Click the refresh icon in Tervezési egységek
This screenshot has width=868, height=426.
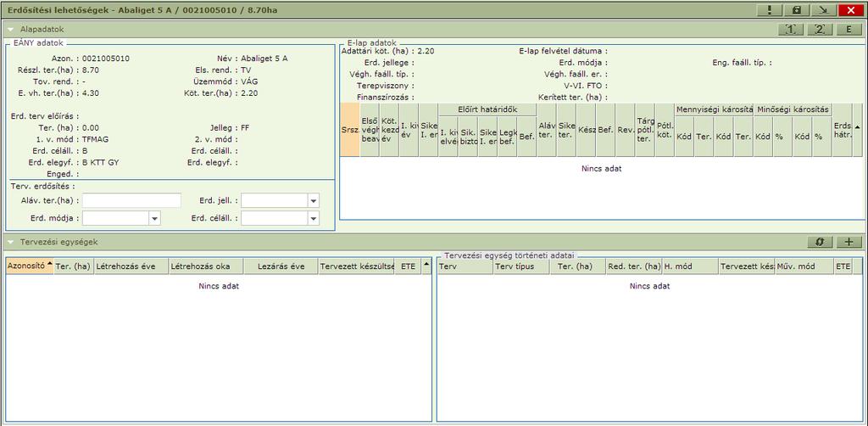820,242
